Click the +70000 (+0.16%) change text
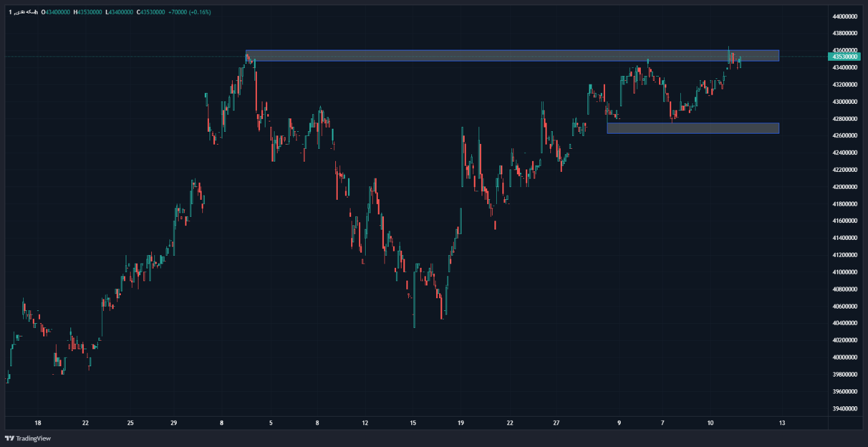This screenshot has height=447, width=868. 190,12
